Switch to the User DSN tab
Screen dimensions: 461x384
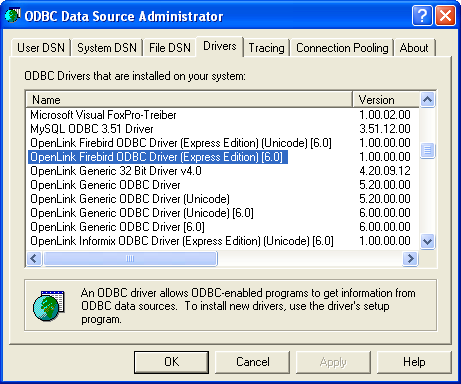pyautogui.click(x=41, y=48)
